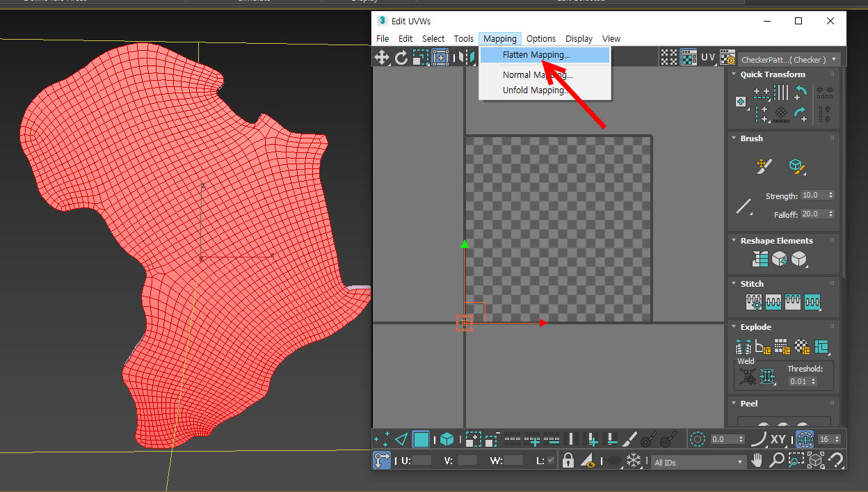Click the Relax brush icon
The width and height of the screenshot is (868, 492).
[x=796, y=166]
